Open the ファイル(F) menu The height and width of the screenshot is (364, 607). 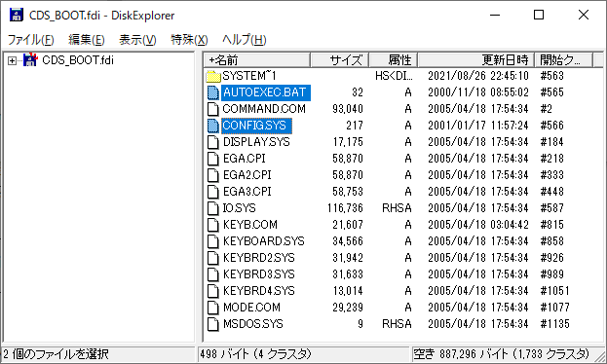(x=30, y=40)
